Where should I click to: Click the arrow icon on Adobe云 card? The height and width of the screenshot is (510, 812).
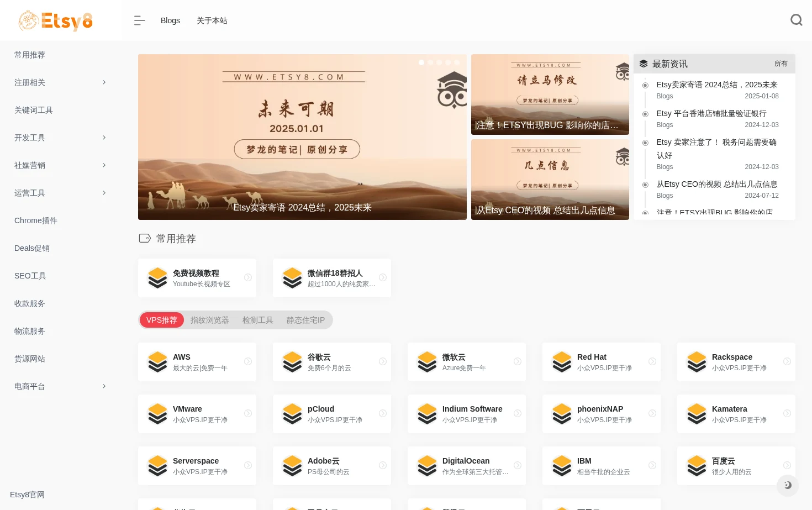tap(383, 465)
